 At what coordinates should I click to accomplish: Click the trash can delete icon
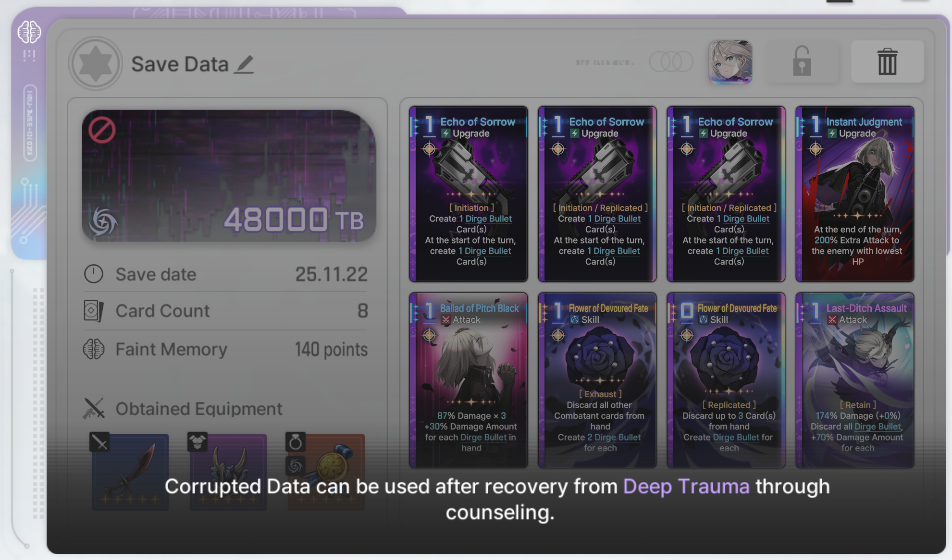pyautogui.click(x=887, y=61)
